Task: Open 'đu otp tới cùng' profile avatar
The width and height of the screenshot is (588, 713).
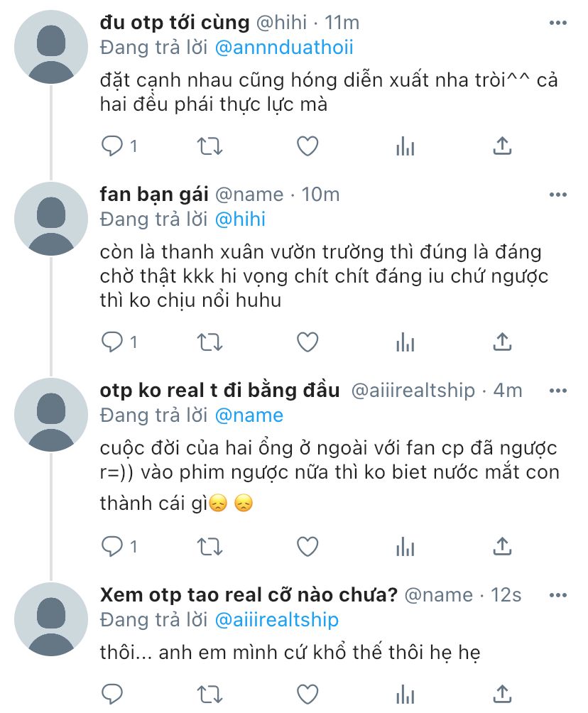Action: point(51,47)
